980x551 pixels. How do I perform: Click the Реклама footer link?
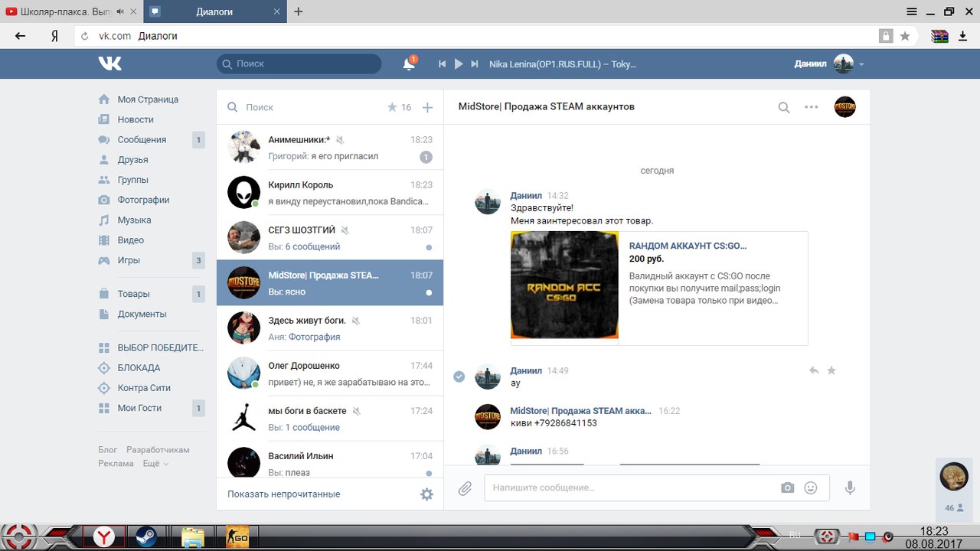point(116,464)
